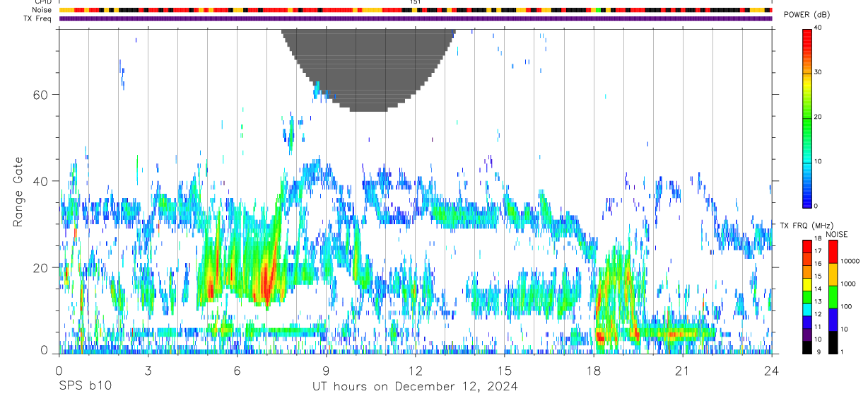Click the x-axis tick label '9'
Viewport: 868px width, 401px height.
tap(326, 371)
